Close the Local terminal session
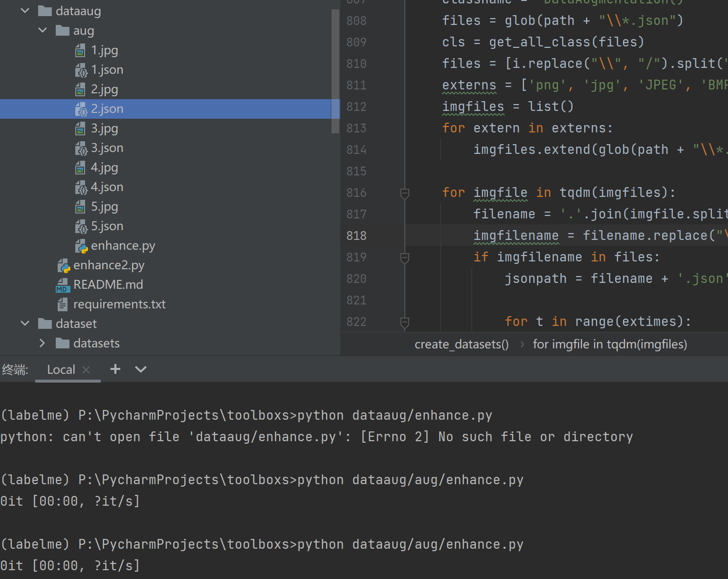Viewport: 728px width, 579px height. click(x=86, y=370)
